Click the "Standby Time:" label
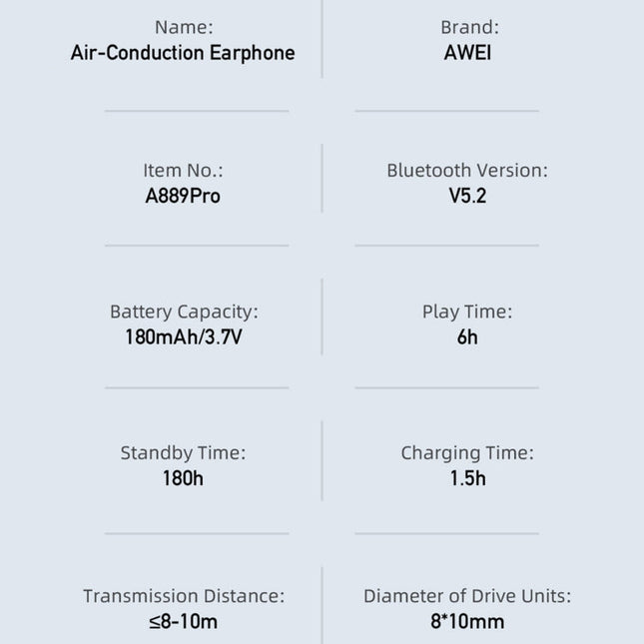Image resolution: width=644 pixels, height=644 pixels. tap(183, 453)
